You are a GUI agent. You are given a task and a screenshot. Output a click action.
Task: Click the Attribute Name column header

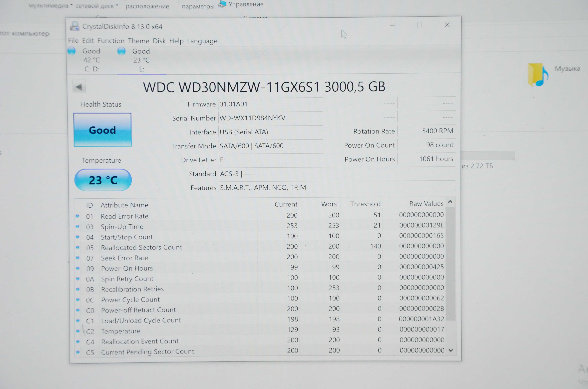[x=124, y=205]
